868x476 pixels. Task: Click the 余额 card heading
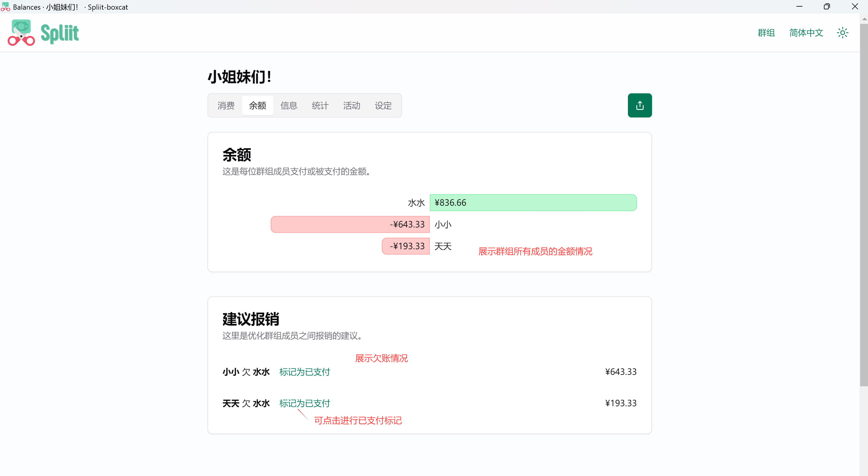pyautogui.click(x=236, y=155)
